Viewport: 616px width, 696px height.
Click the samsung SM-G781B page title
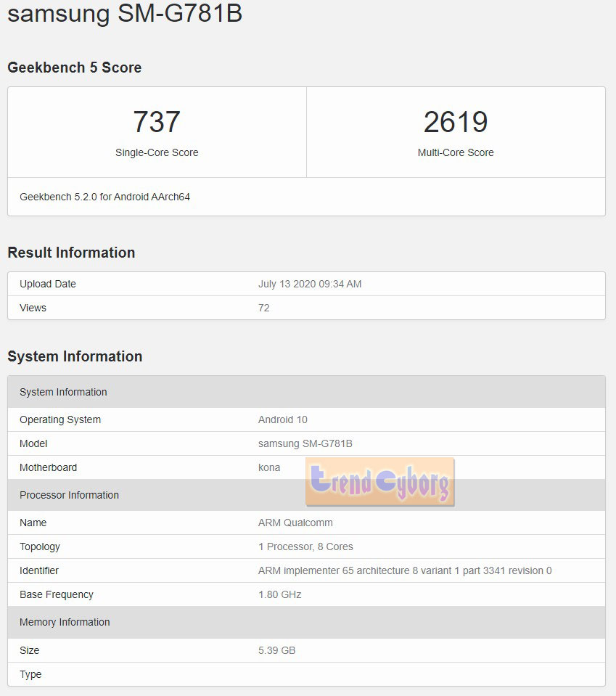125,15
